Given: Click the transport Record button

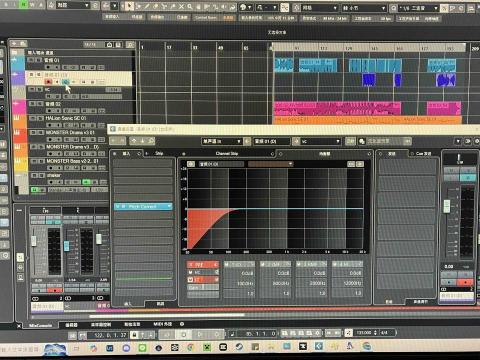Looking at the screenshot, I should pos(217,334).
